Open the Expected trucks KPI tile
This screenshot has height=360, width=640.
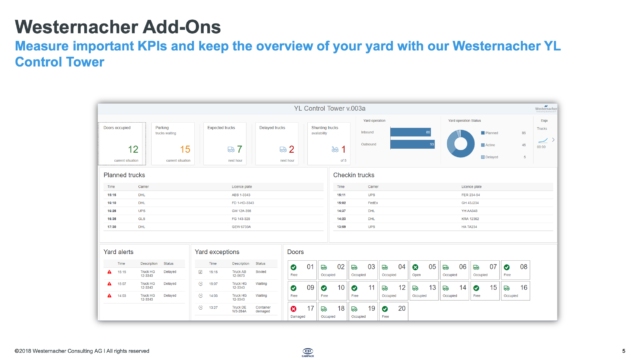225,144
